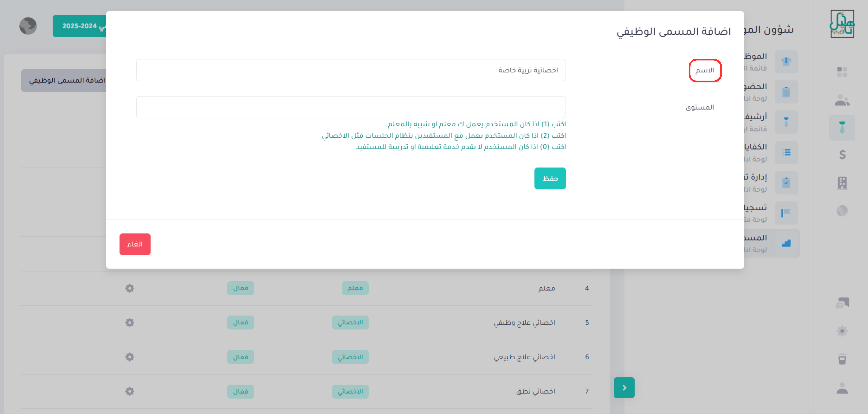Open settings gear for اخصائي علاج طبيعي
The image size is (868, 414).
pyautogui.click(x=130, y=357)
